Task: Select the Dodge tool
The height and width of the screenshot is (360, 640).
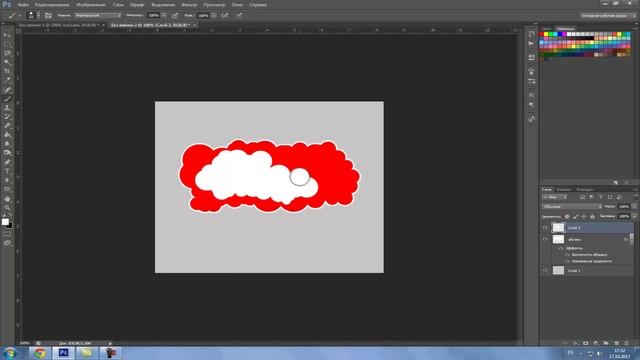Action: click(7, 153)
